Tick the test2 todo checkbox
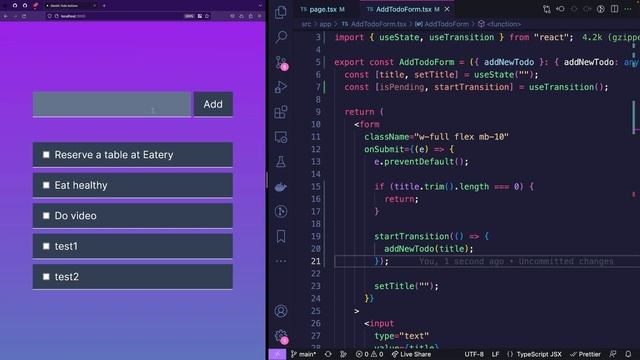The width and height of the screenshot is (640, 360). (46, 277)
